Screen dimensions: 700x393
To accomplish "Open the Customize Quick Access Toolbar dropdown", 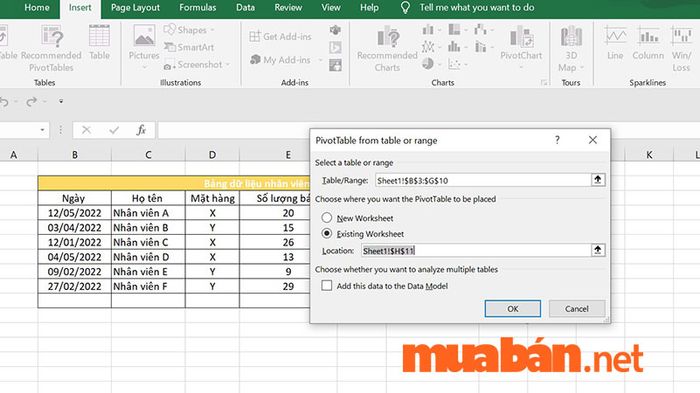I will click(61, 102).
